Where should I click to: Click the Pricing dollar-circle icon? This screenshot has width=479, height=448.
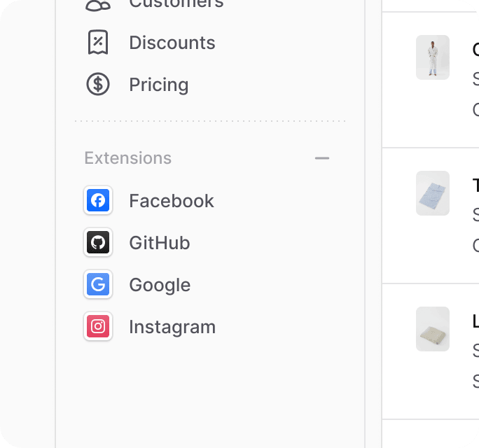(x=98, y=84)
